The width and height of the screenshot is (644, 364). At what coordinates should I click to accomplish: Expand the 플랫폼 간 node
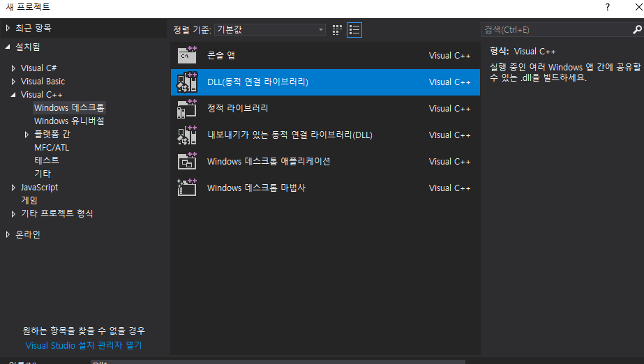point(27,134)
